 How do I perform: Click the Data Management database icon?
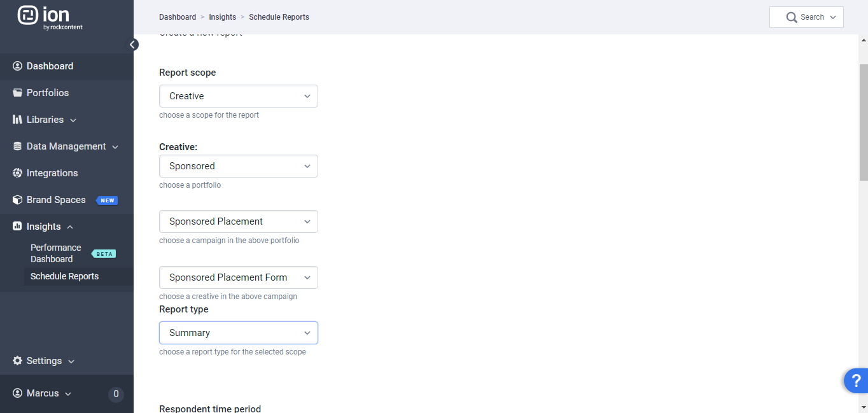pos(17,146)
